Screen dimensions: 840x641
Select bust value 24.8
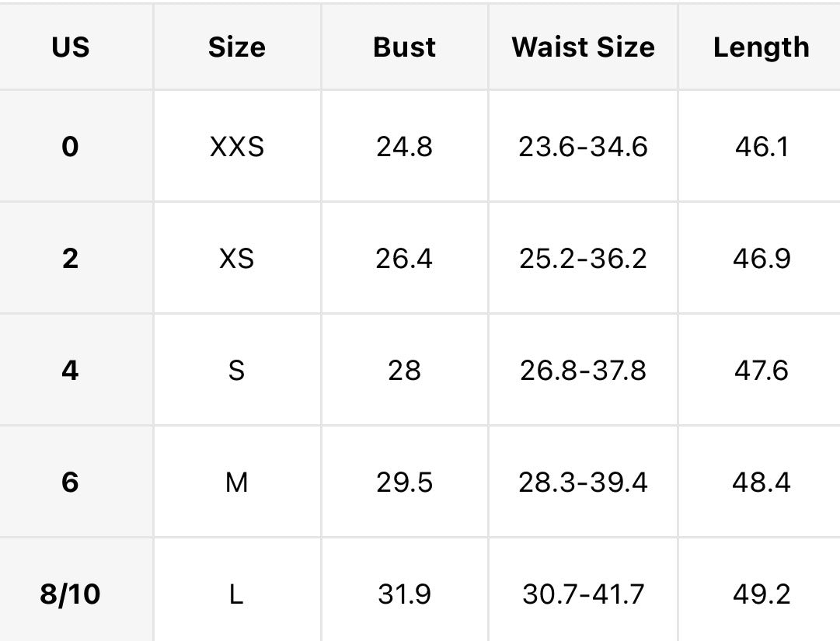coord(405,146)
